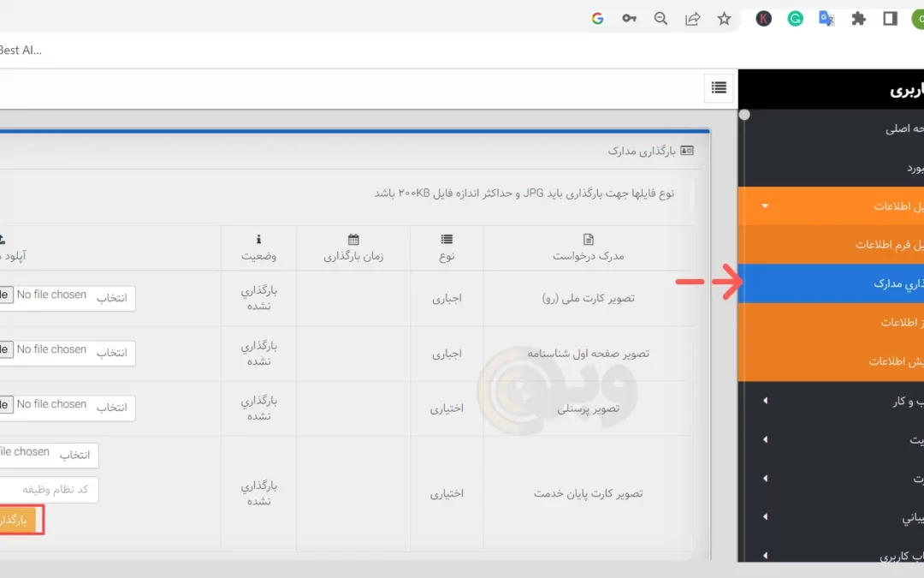Toggle the browser side panel icon
This screenshot has height=578, width=924.
[x=890, y=19]
